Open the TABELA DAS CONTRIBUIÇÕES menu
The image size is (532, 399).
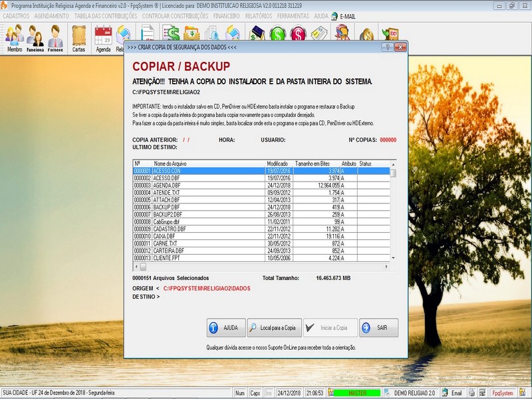[106, 16]
